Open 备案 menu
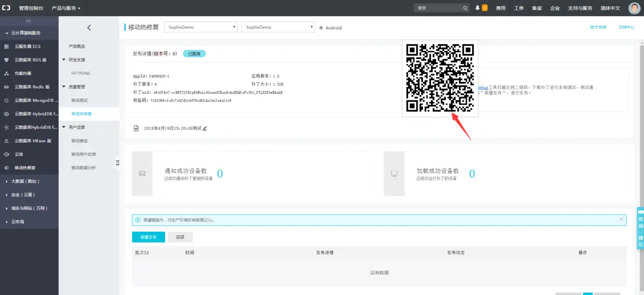Screen dimensions: 644x295 (537, 8)
